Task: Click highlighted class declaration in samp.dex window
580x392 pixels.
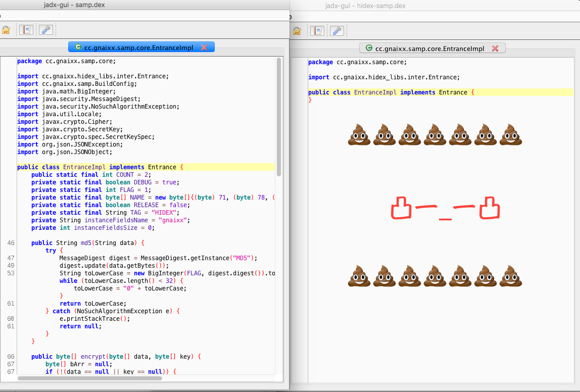Action: click(146, 167)
